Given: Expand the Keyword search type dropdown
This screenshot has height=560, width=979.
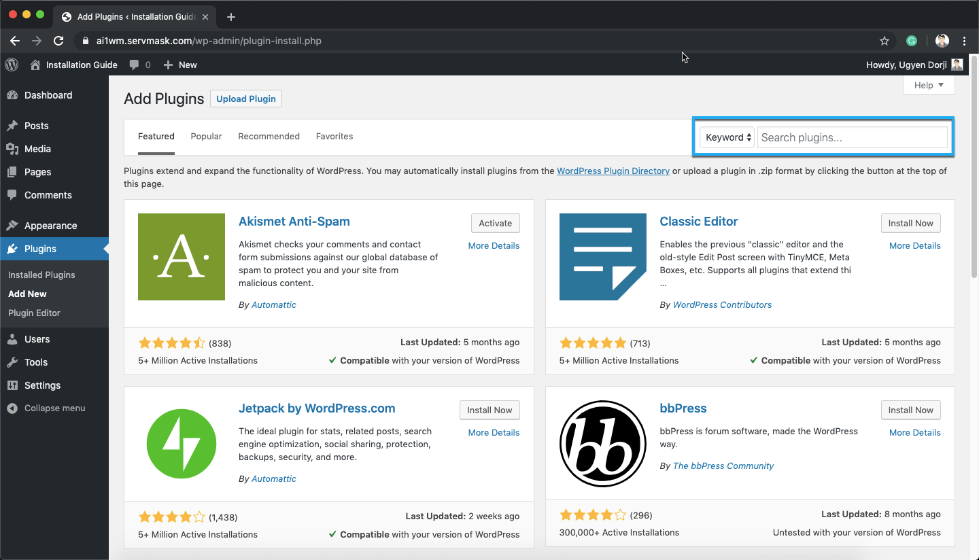Looking at the screenshot, I should click(x=727, y=137).
